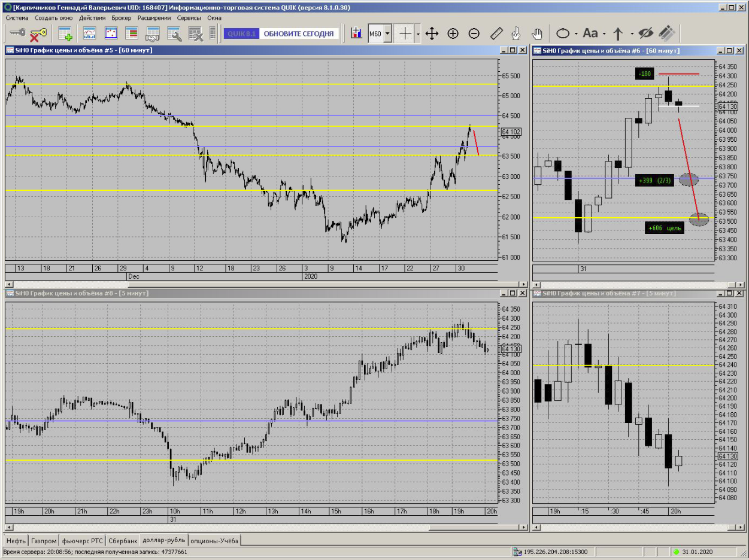Viewport: 749px width, 560px height.
Task: Expand the arrow tool dropdown arrow
Action: click(631, 34)
